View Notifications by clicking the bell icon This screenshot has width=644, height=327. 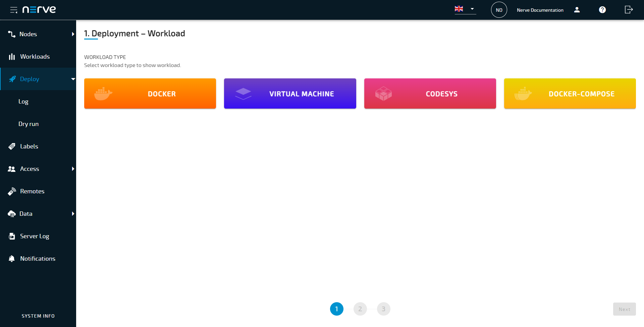click(12, 258)
